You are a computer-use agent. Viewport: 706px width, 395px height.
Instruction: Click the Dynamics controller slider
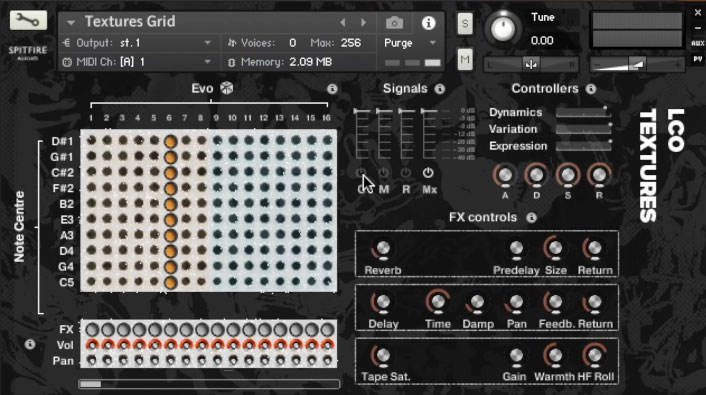click(x=584, y=113)
